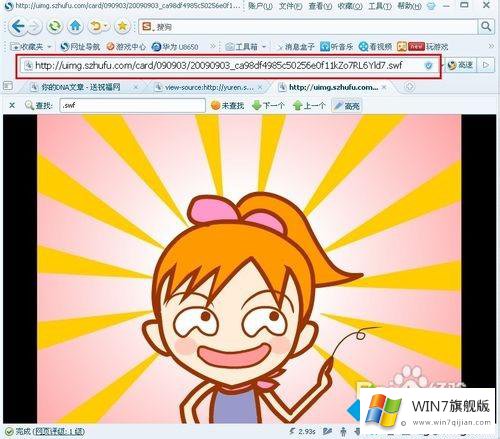Screen dimensions: 500x439
Task: Click the magnifier search button
Action: 486,27
